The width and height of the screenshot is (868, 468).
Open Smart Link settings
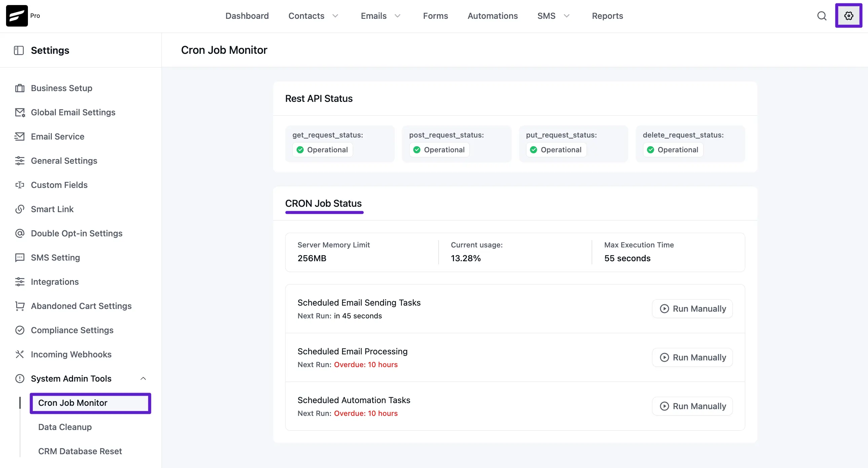(x=52, y=209)
